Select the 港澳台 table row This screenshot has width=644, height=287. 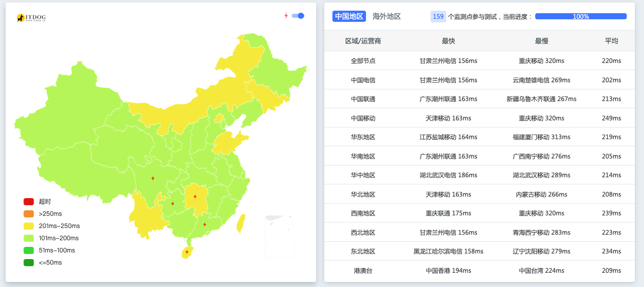(x=479, y=271)
